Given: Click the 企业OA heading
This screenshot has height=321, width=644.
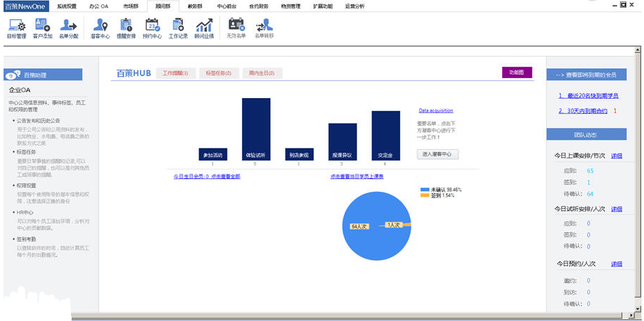Looking at the screenshot, I should click(20, 89).
